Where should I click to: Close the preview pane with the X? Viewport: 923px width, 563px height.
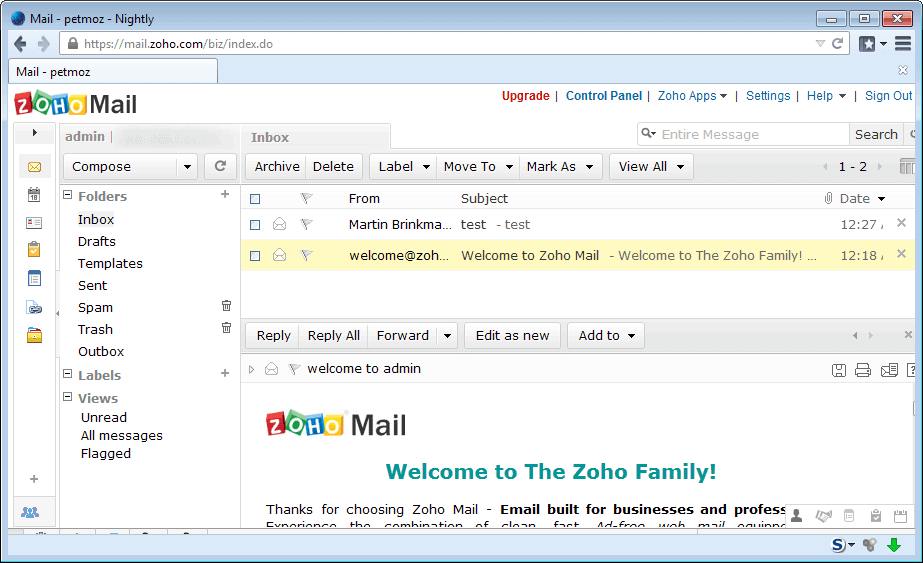click(x=908, y=335)
